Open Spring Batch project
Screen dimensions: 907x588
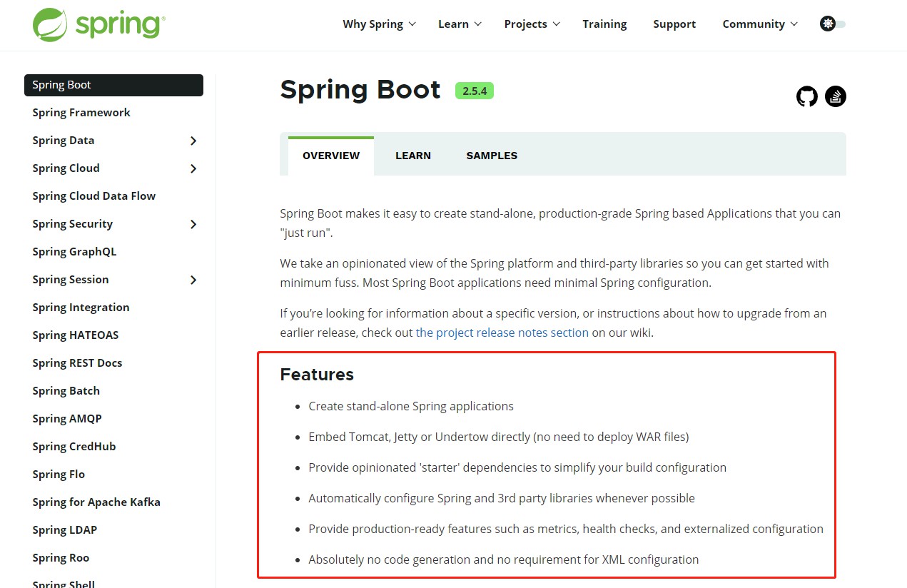click(x=66, y=391)
